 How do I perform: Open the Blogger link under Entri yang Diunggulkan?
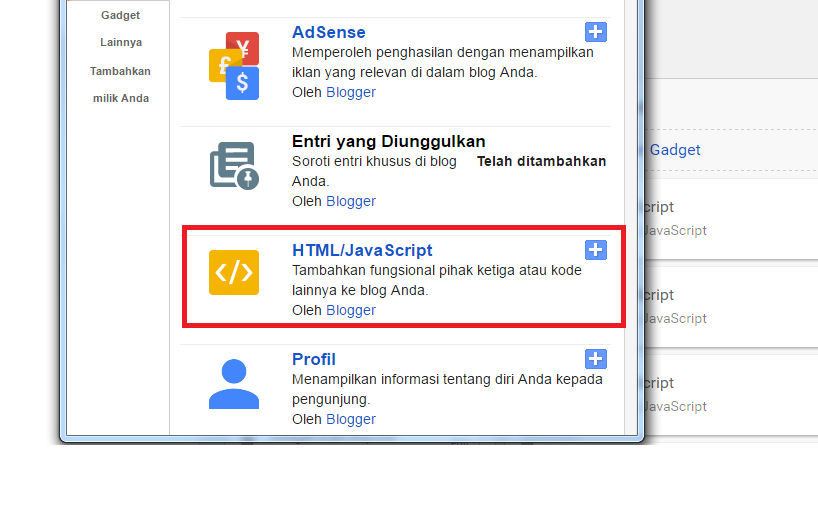coord(351,201)
